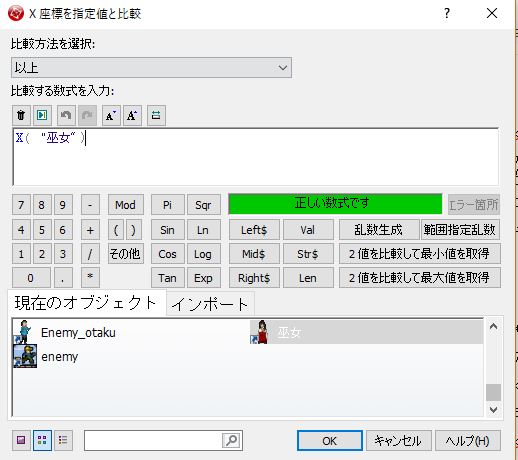Insert the Sqr function
518x460 pixels.
[204, 205]
